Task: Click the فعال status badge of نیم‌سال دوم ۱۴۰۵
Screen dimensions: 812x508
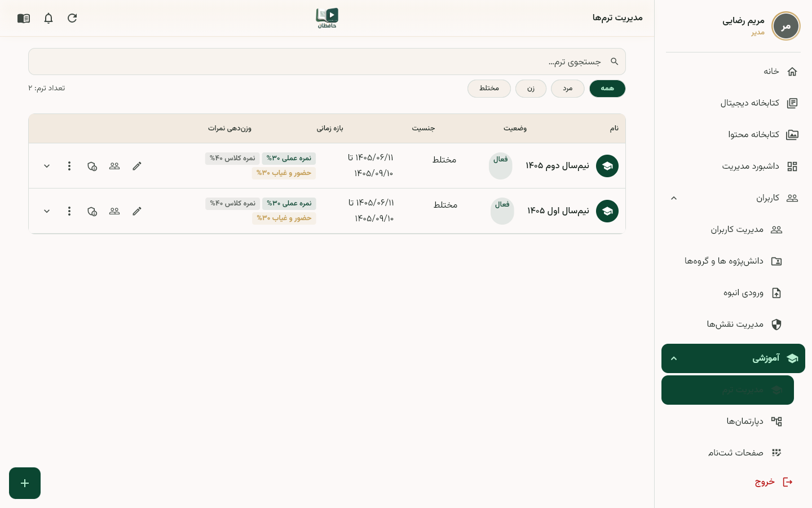Action: click(501, 166)
